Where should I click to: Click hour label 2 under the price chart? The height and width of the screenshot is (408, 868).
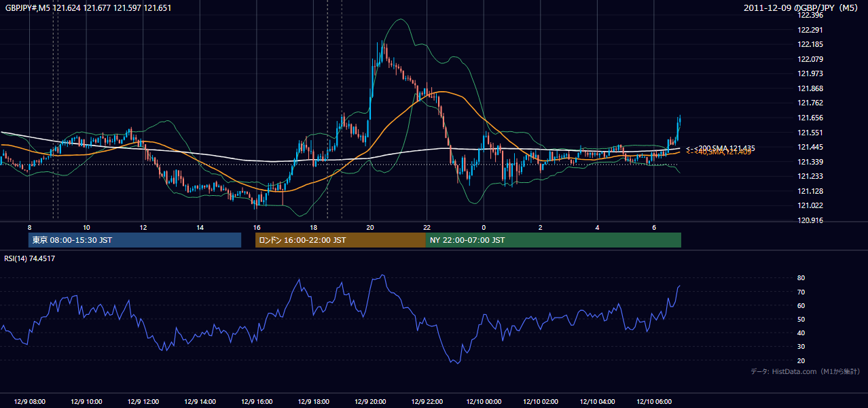point(540,227)
